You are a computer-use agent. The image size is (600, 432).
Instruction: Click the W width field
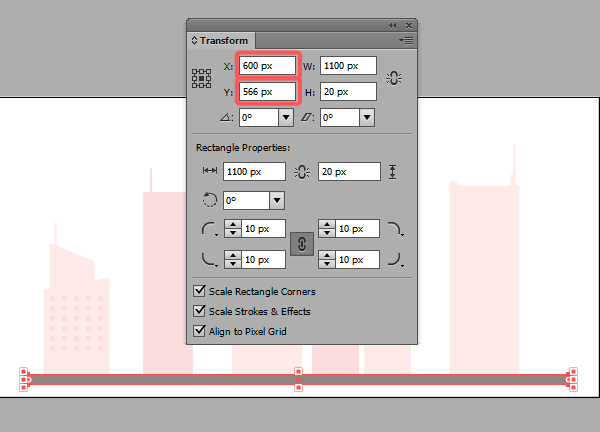[349, 66]
